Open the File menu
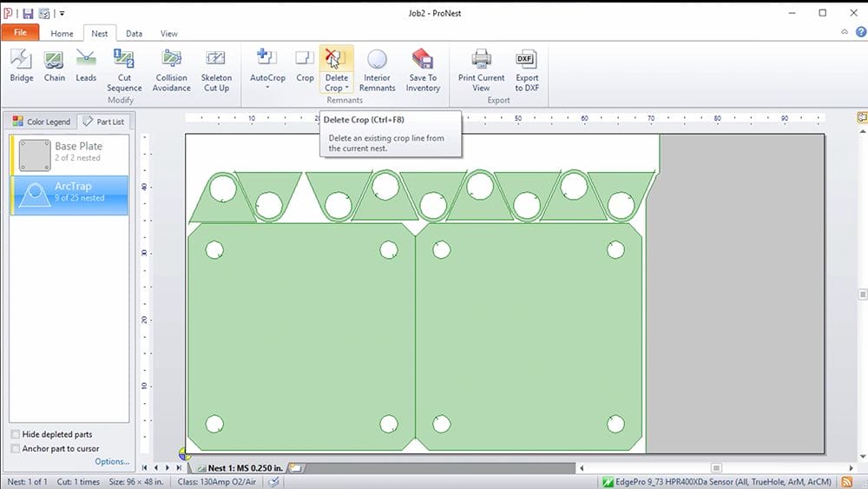 click(x=20, y=33)
